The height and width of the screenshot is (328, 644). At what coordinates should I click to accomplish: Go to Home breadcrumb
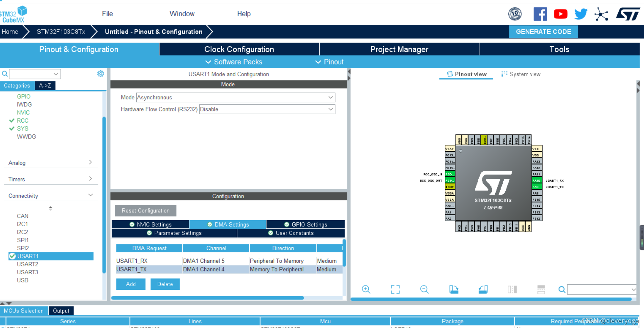[x=10, y=32]
